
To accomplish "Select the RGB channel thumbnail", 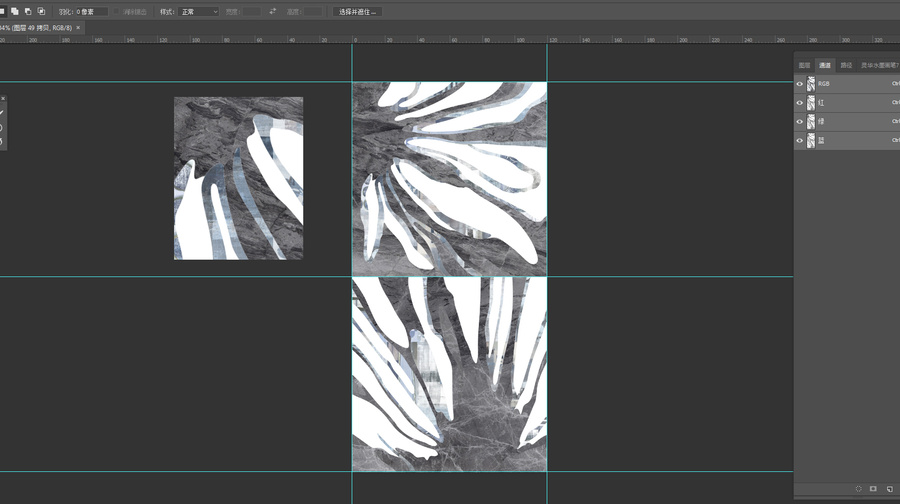I will (x=810, y=84).
